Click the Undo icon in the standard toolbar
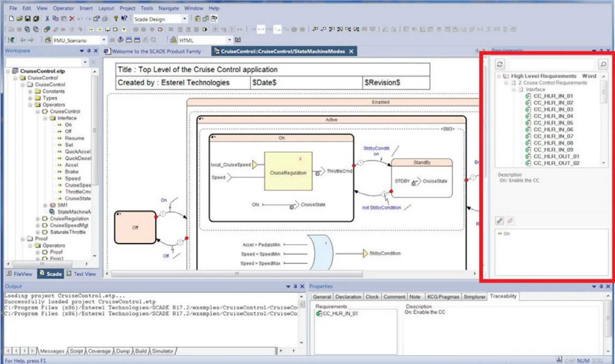 tap(80, 19)
